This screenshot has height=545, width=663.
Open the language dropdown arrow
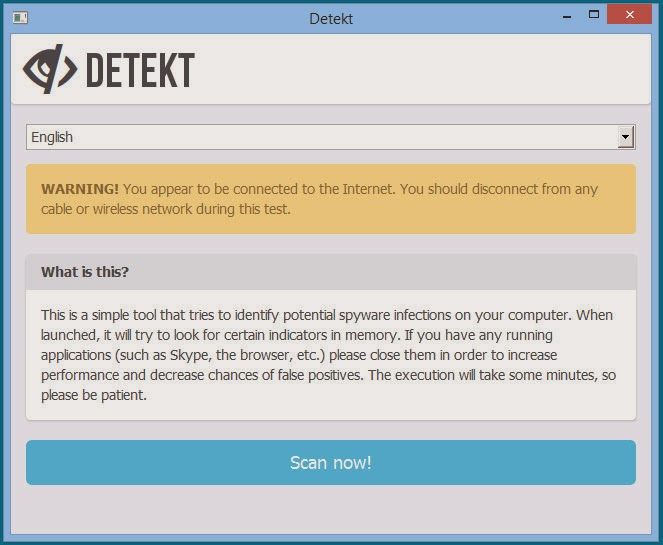(625, 137)
